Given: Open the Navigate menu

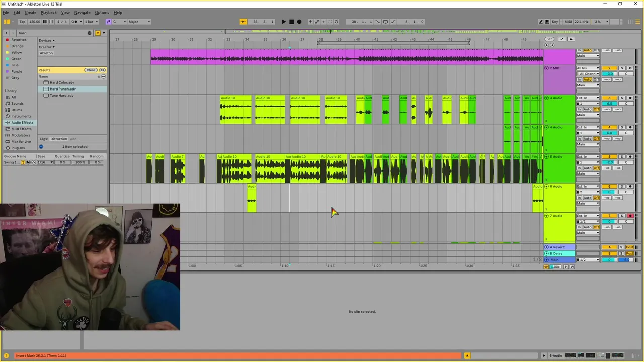Looking at the screenshot, I should (82, 13).
